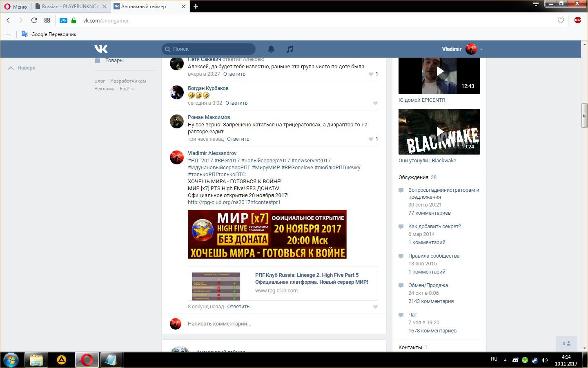Open Обмен/Продажа discussion
Screen dimensions: 588x368
428,285
